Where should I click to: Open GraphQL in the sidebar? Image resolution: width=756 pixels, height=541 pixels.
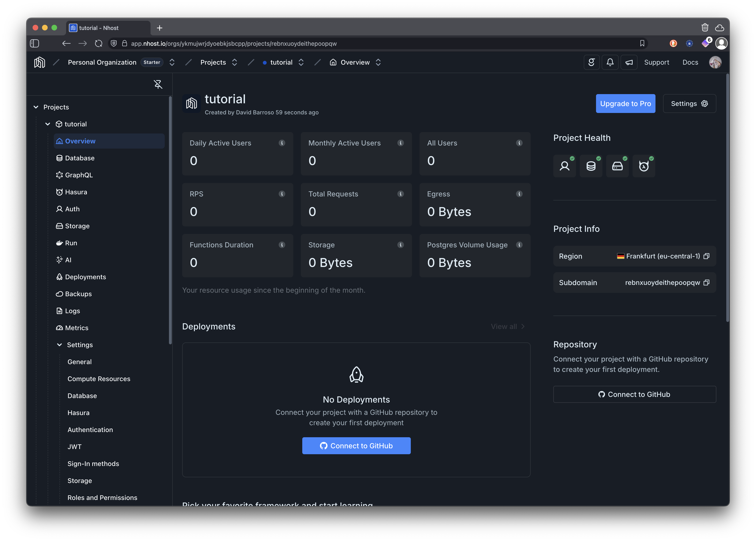[79, 175]
